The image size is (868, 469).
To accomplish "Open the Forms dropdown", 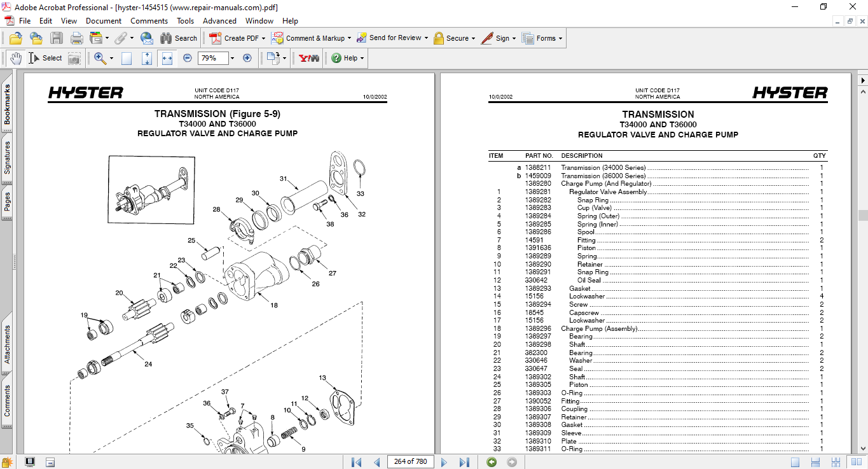I will [x=542, y=38].
